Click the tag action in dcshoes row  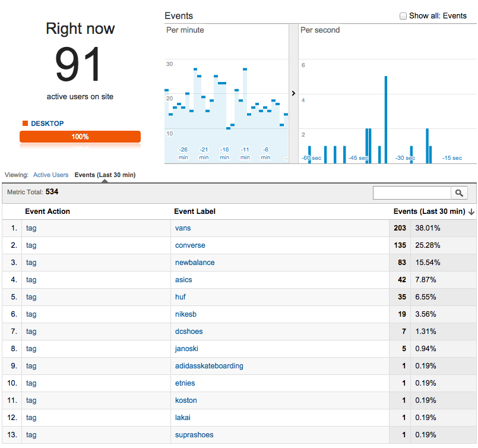coord(31,332)
